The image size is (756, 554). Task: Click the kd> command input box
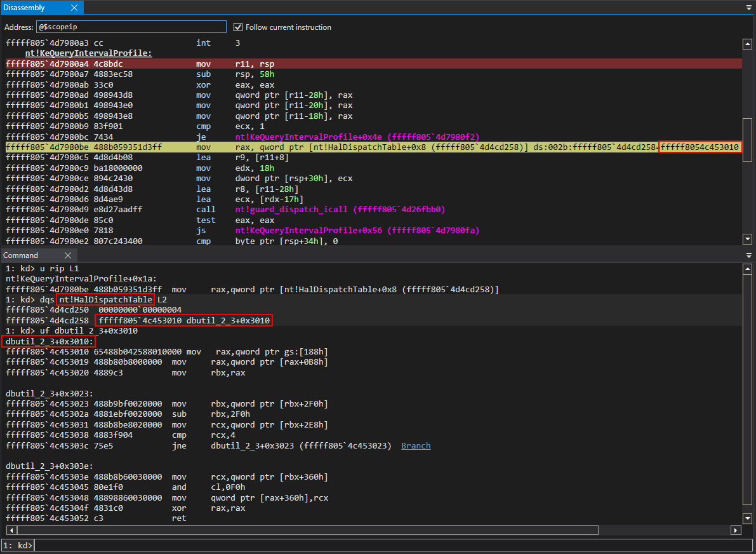pyautogui.click(x=381, y=545)
